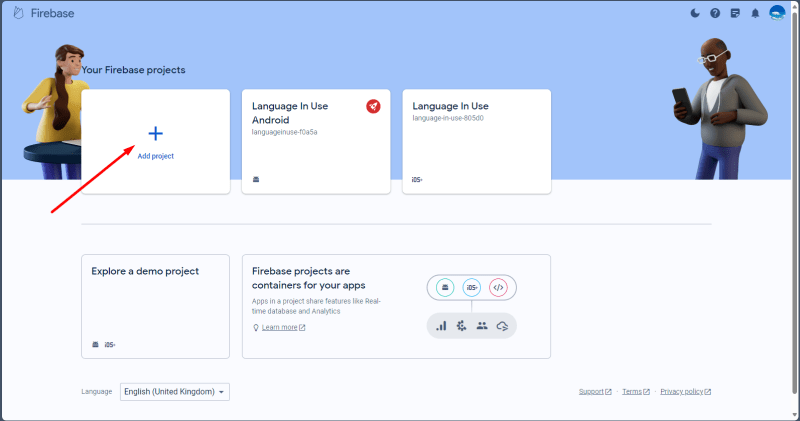Image resolution: width=800 pixels, height=421 pixels.
Task: Click the extensions puzzle-like icon in diagram
Action: pos(462,326)
